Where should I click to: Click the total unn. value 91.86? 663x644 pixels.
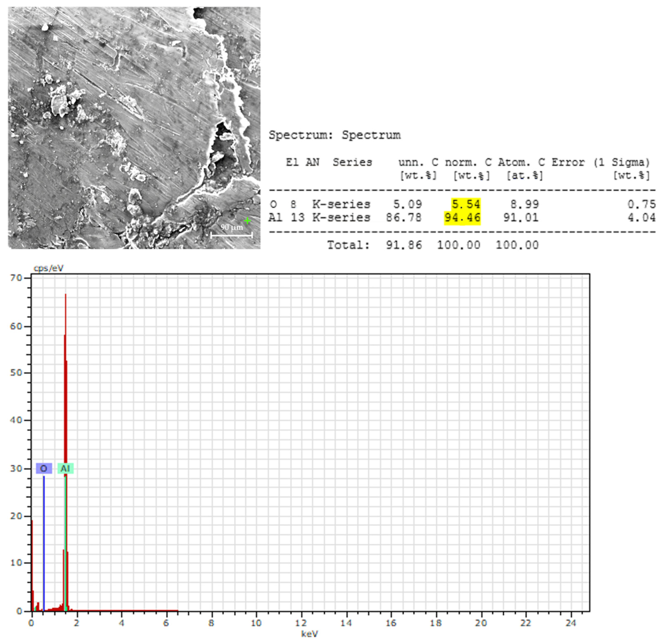click(404, 245)
